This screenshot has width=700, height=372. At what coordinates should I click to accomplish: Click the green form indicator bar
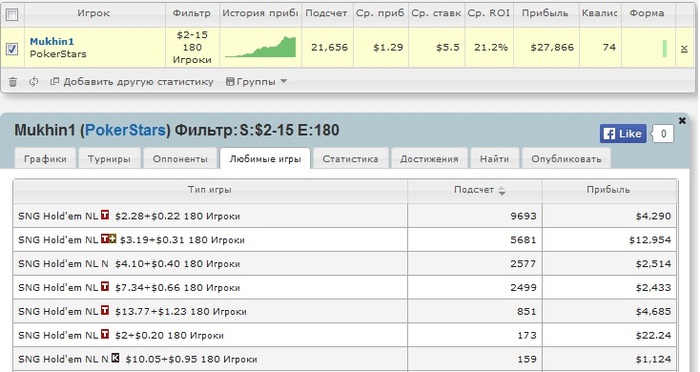(665, 48)
